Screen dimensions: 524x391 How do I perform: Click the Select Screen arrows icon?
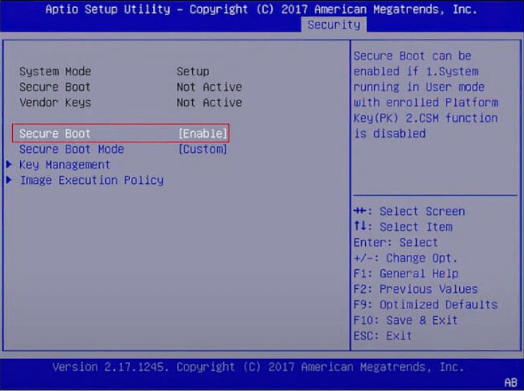[x=360, y=211]
